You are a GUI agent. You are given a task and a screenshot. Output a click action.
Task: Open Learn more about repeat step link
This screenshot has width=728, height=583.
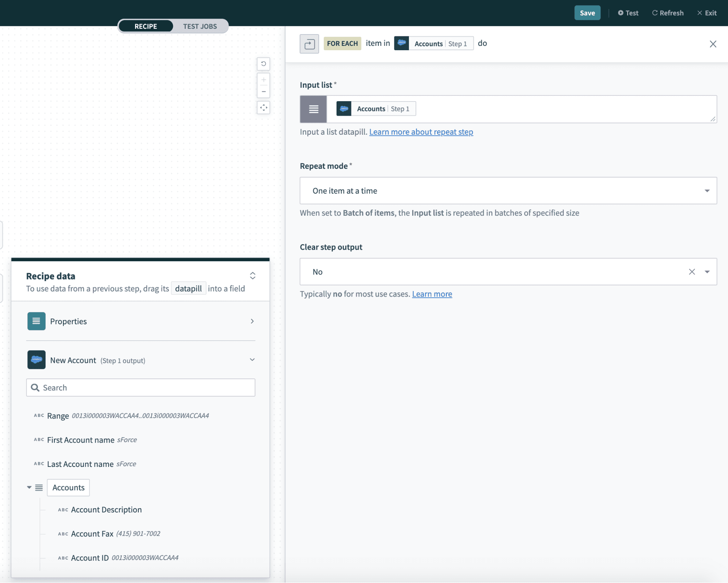click(x=421, y=132)
